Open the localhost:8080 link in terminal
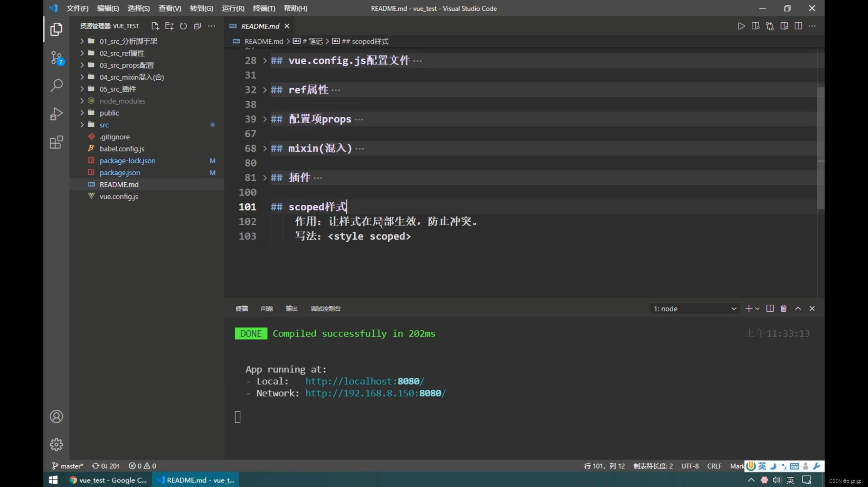Image resolution: width=868 pixels, height=487 pixels. [x=364, y=381]
